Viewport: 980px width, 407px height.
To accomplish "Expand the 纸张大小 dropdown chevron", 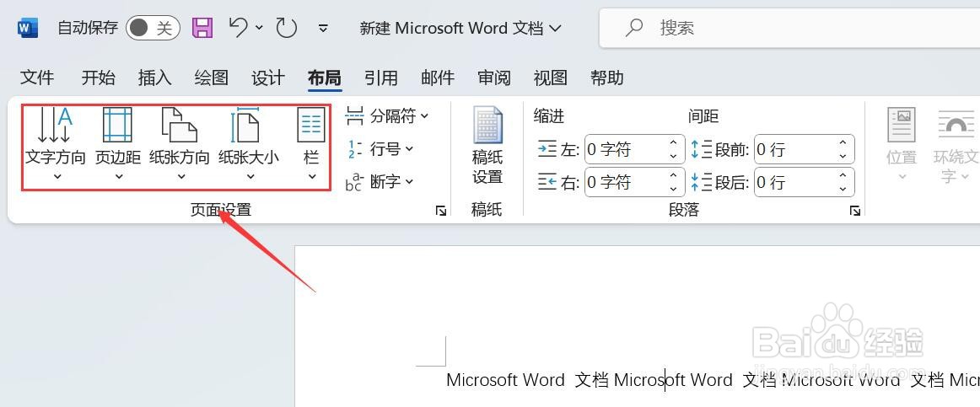I will coord(250,177).
